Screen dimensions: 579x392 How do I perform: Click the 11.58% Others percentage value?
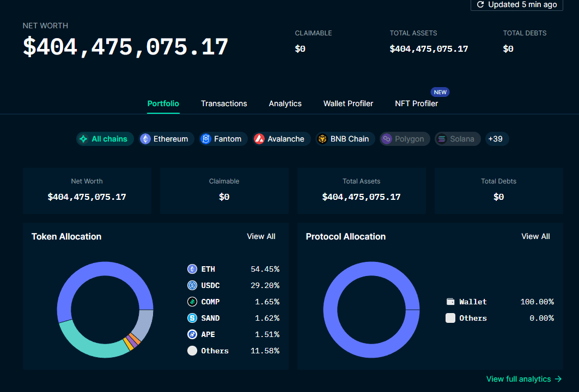click(x=265, y=351)
